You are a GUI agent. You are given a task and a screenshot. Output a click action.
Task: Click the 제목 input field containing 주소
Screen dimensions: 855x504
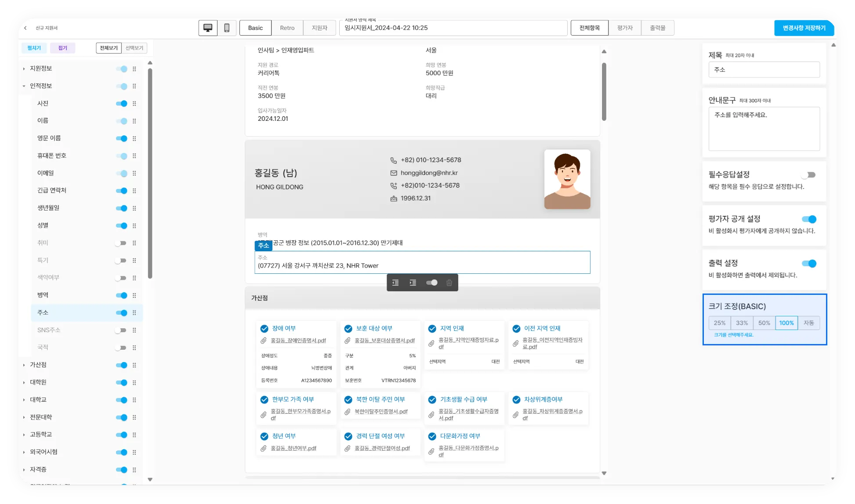click(x=764, y=69)
